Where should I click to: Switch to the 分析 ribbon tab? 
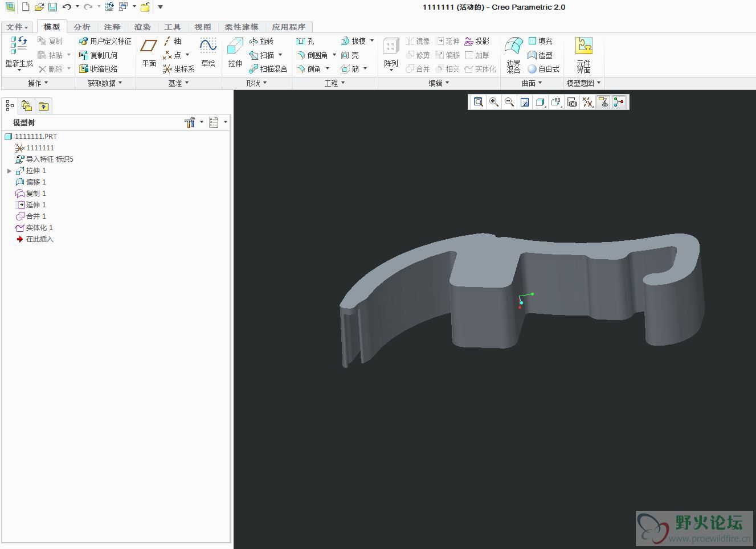pos(82,27)
